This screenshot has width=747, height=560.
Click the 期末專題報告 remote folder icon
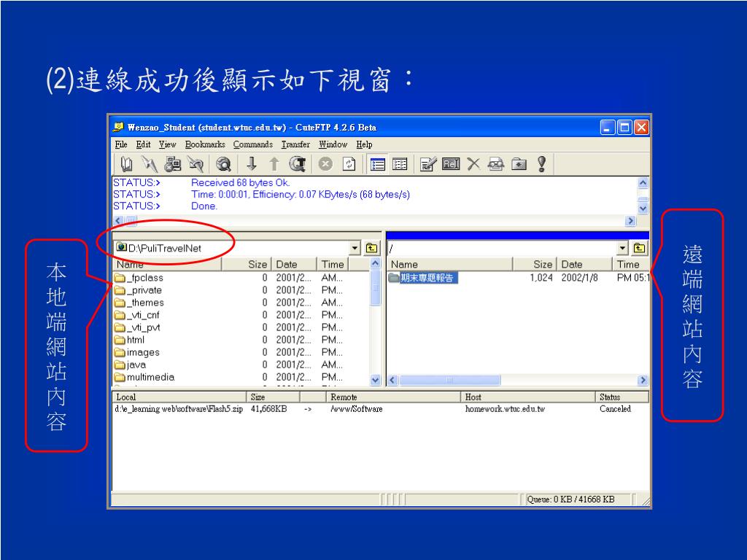coord(393,277)
